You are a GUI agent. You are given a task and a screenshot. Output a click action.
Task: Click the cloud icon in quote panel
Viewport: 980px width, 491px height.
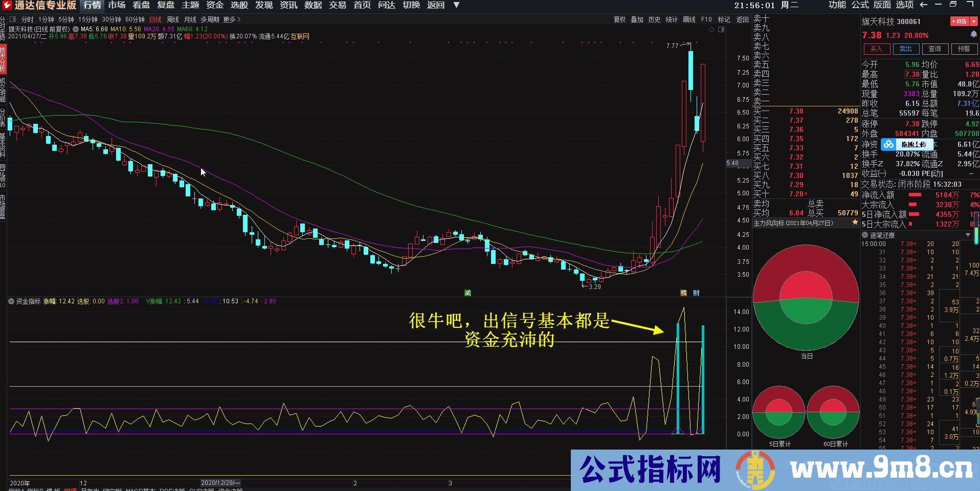(888, 145)
